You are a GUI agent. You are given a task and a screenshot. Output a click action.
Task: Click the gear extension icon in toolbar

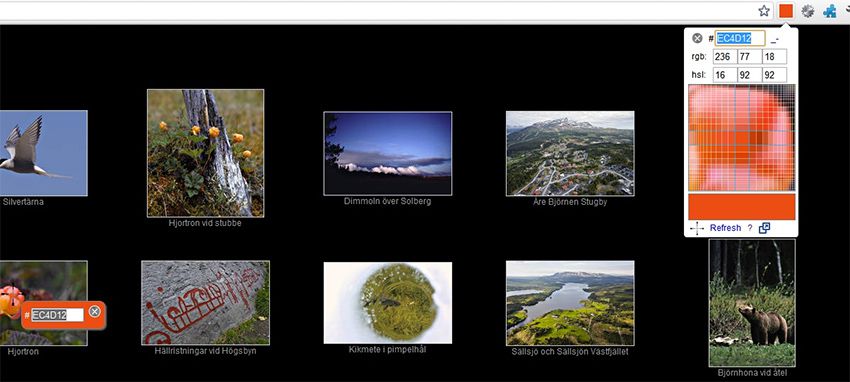(x=808, y=11)
